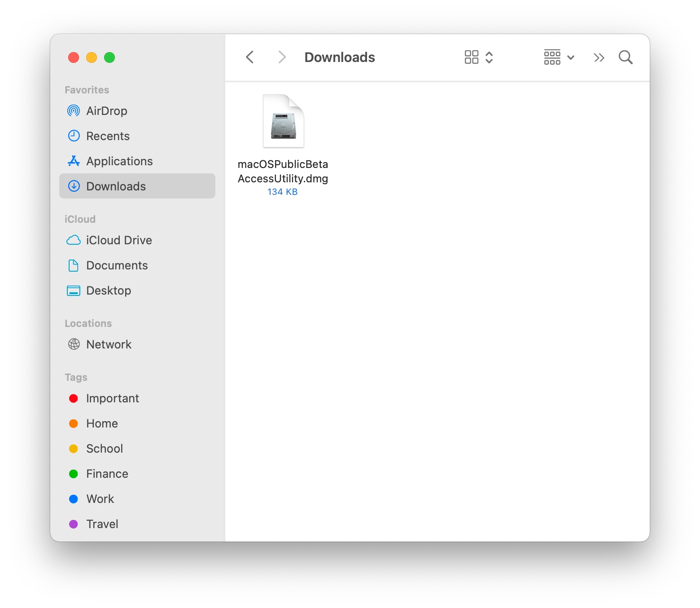
Task: Open Desktop label in iCloud section
Action: tap(109, 291)
